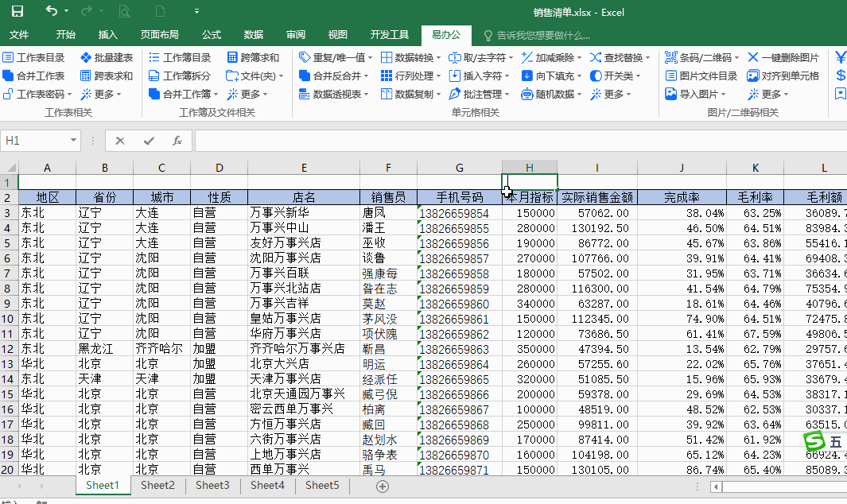Click the cancel X in formula bar

[120, 141]
